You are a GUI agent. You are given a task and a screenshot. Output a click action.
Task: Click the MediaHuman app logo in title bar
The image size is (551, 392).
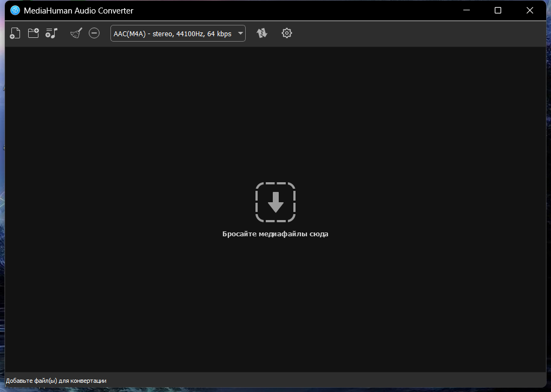point(15,10)
